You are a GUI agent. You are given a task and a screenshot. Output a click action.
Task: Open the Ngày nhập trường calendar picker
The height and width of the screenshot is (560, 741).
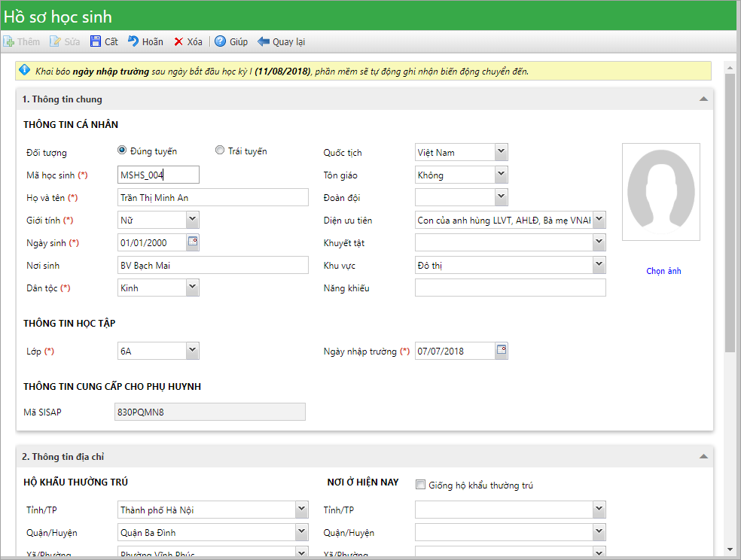pos(502,351)
